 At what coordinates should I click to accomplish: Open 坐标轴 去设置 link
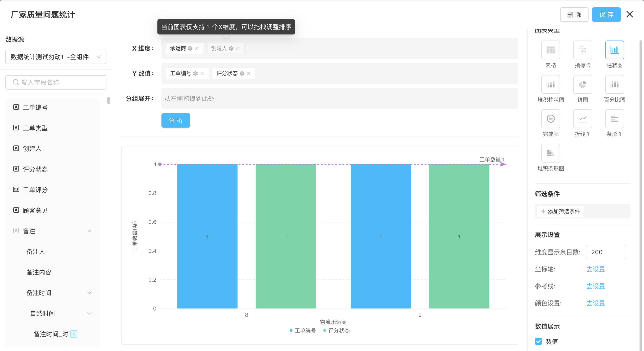click(595, 269)
